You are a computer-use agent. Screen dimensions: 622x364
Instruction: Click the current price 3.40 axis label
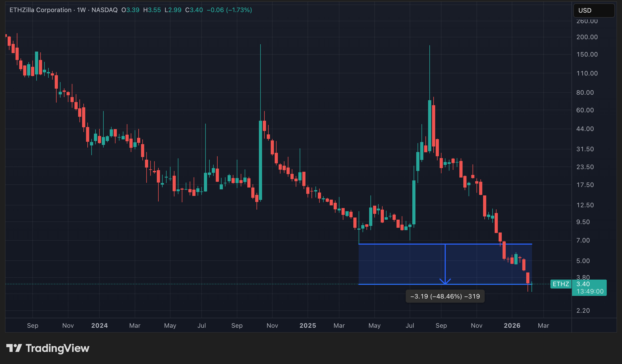[x=583, y=284]
